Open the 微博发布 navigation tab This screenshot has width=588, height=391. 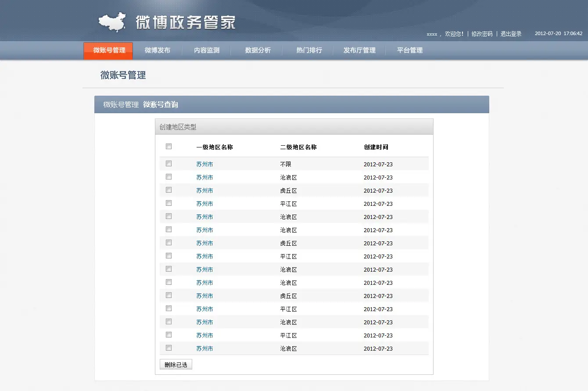[x=158, y=50]
